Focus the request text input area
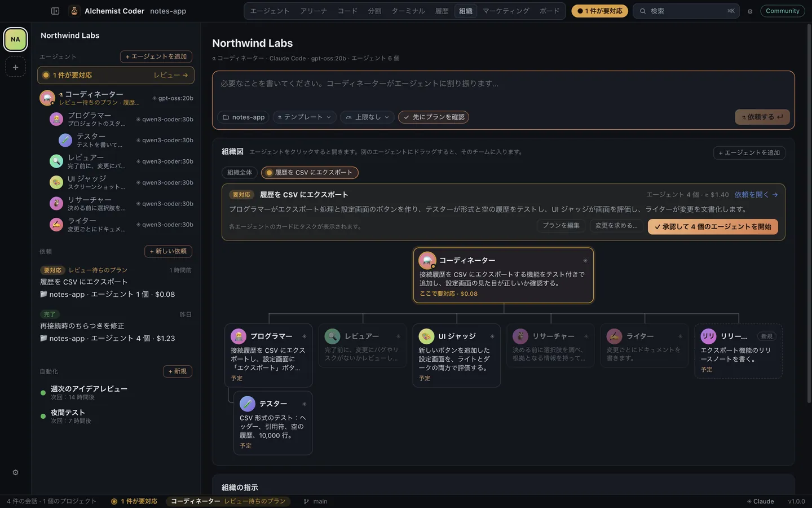812x508 pixels. point(503,90)
